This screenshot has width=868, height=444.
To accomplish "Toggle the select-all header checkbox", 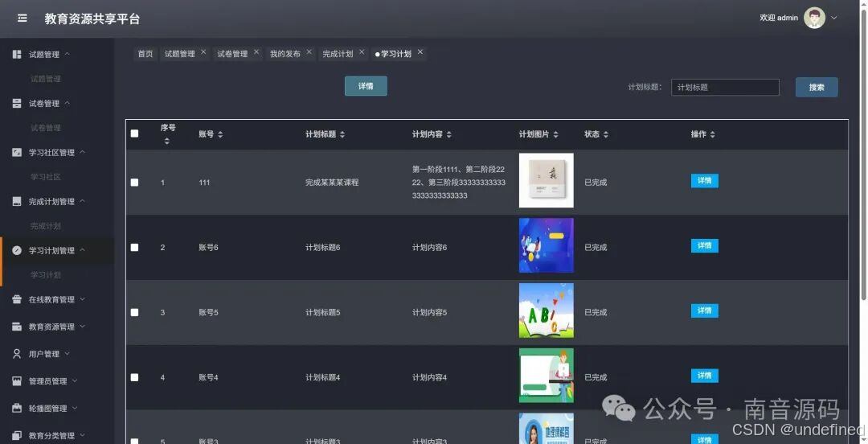I will (x=134, y=133).
